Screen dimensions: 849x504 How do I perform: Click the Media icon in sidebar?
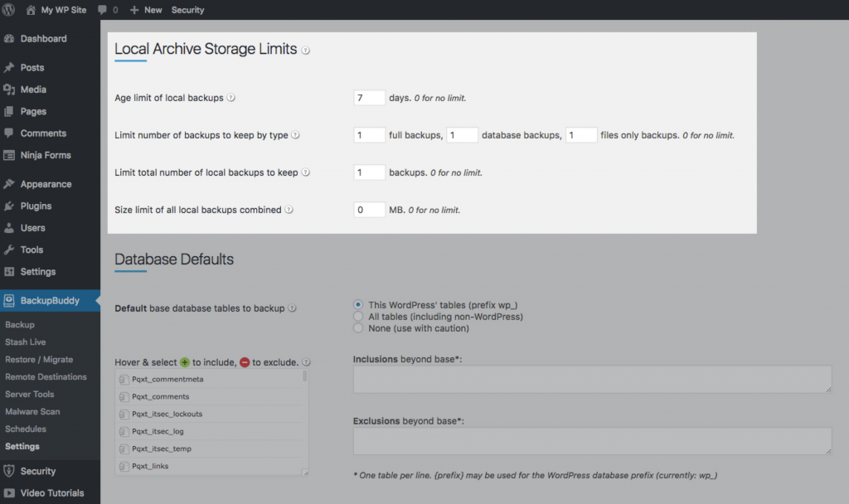tap(8, 90)
